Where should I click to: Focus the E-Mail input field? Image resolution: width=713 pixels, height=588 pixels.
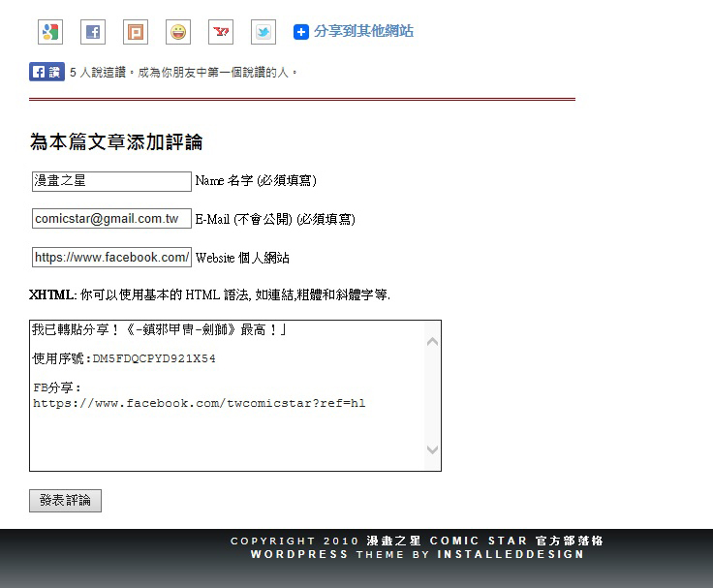[x=111, y=219]
